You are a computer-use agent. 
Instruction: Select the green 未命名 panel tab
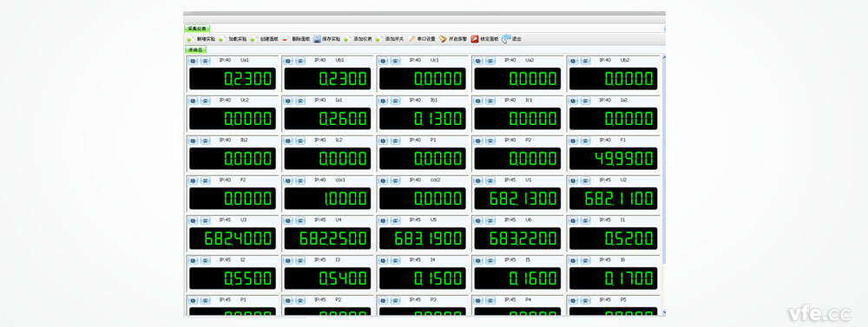coord(195,49)
